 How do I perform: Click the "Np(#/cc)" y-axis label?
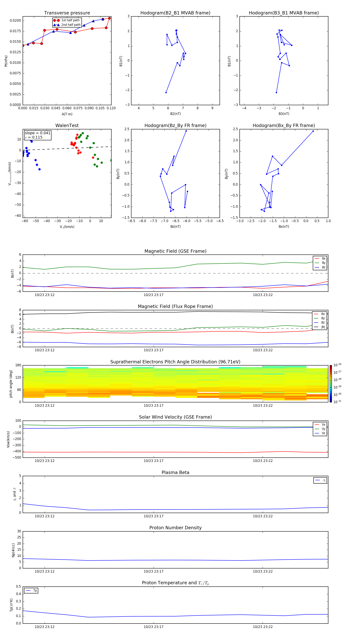[x=13, y=550]
